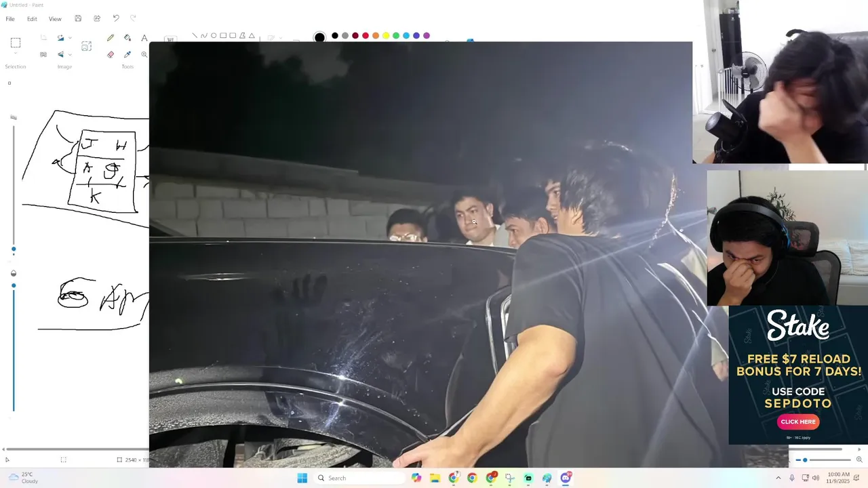Show hidden system tray icons
The width and height of the screenshot is (868, 488).
[x=778, y=478]
